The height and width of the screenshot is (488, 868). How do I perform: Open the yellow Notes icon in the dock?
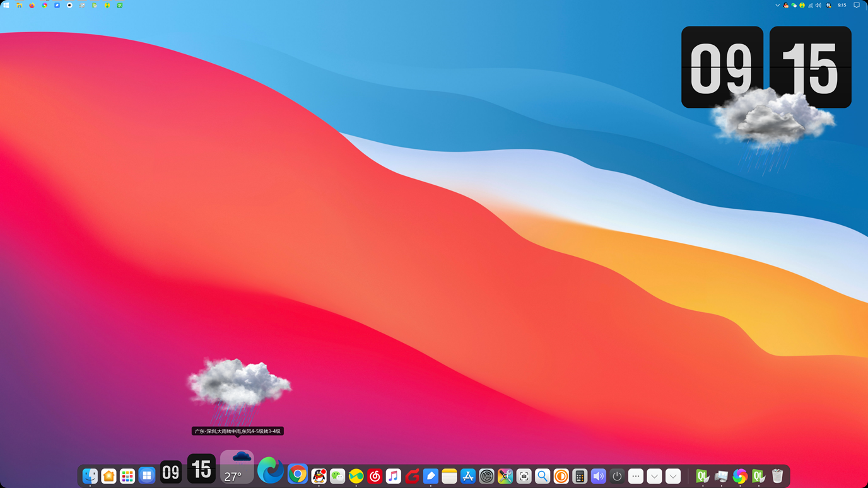tap(449, 476)
